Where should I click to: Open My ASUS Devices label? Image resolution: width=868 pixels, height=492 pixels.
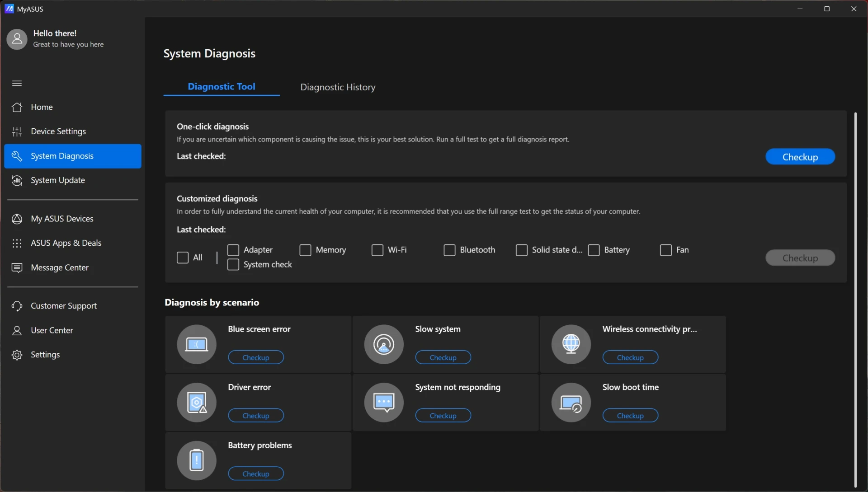(x=62, y=219)
